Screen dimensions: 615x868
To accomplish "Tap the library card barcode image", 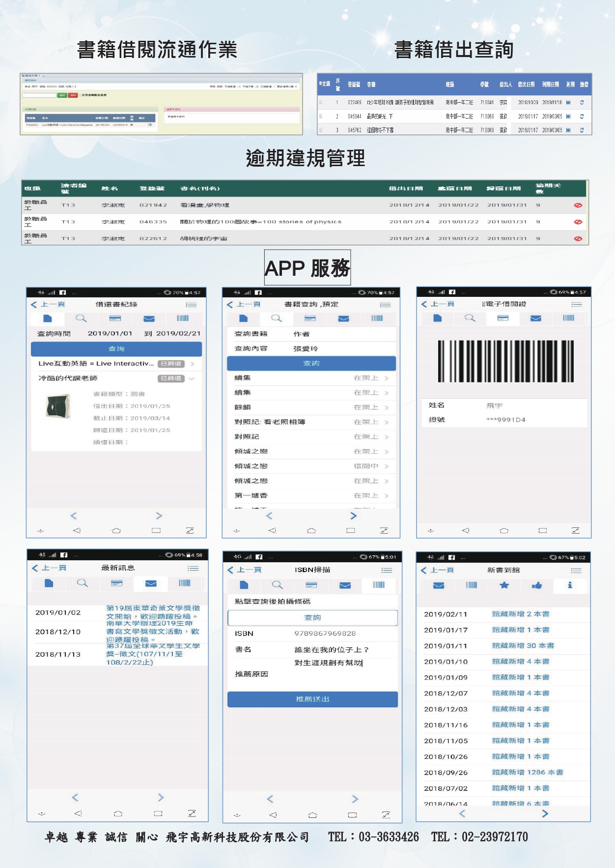I will coord(506,361).
